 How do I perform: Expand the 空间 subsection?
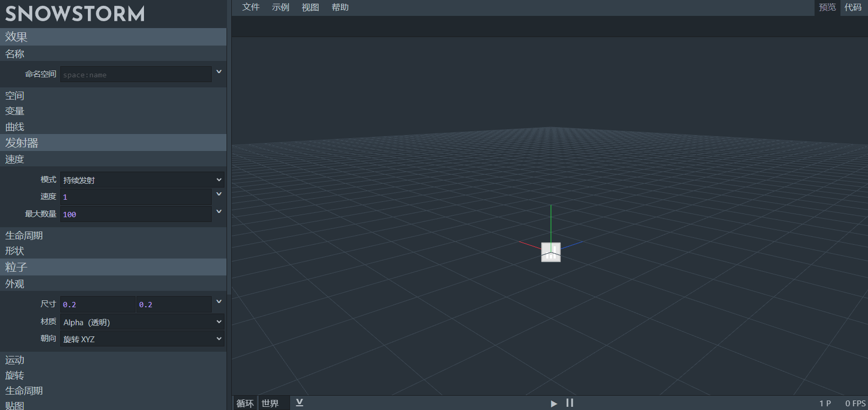point(113,95)
